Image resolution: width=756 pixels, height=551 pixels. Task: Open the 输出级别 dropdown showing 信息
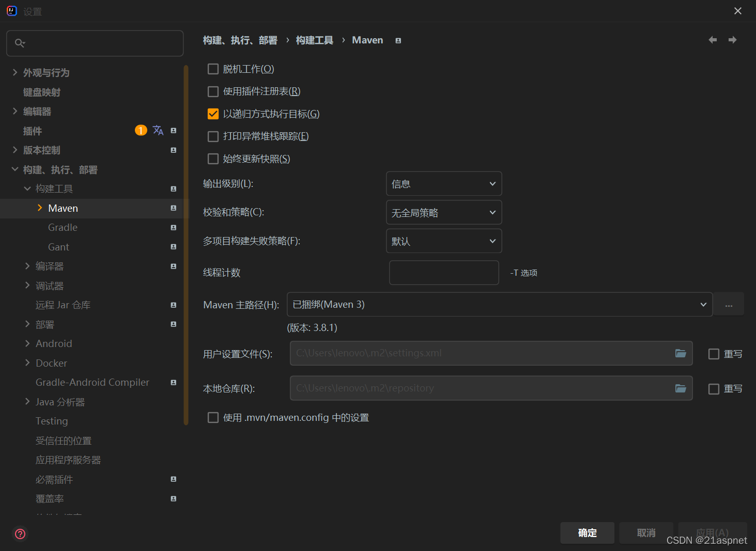point(444,184)
